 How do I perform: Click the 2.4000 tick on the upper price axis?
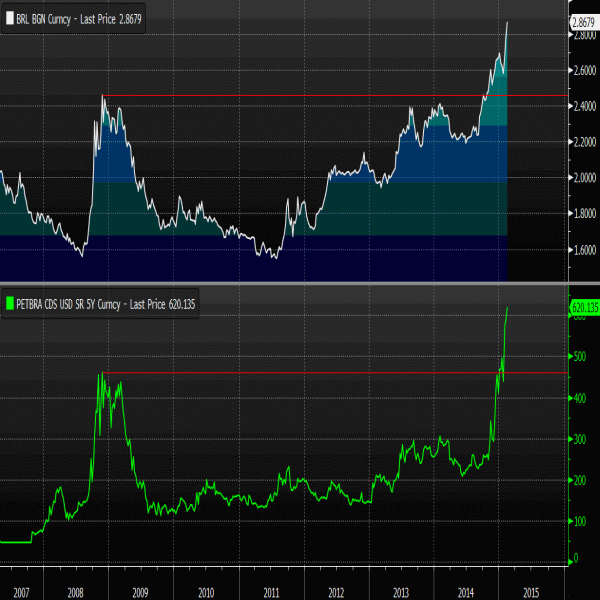coord(585,106)
